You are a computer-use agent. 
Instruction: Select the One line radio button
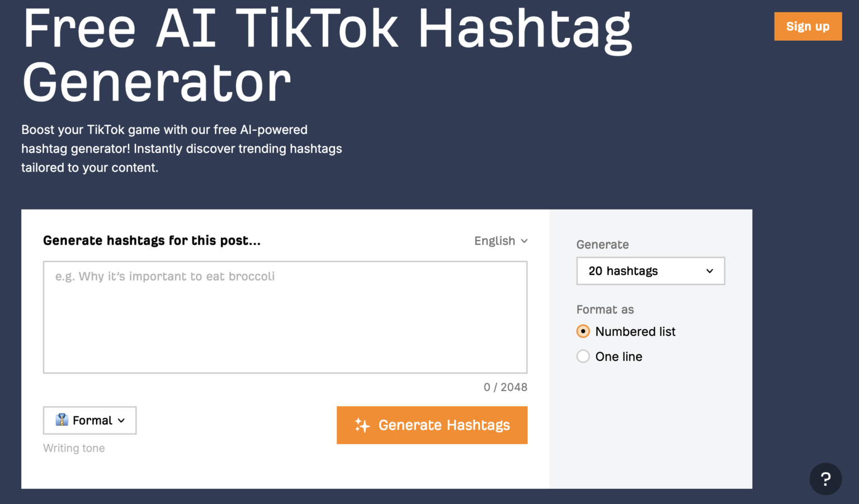click(583, 356)
